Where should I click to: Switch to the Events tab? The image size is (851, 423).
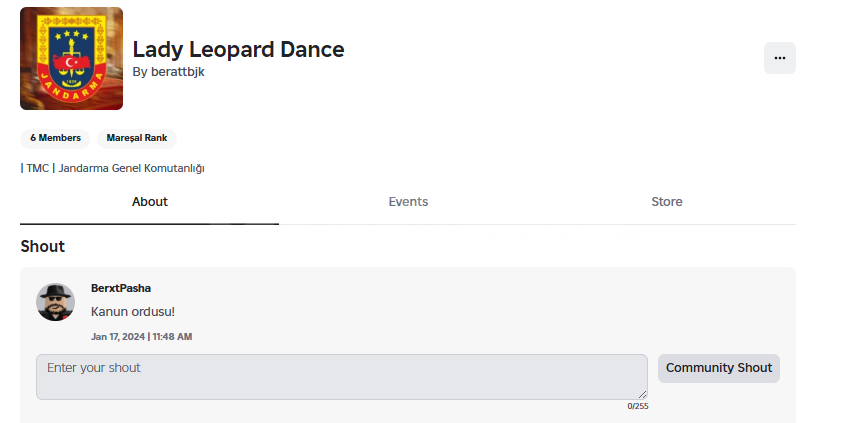click(x=408, y=202)
